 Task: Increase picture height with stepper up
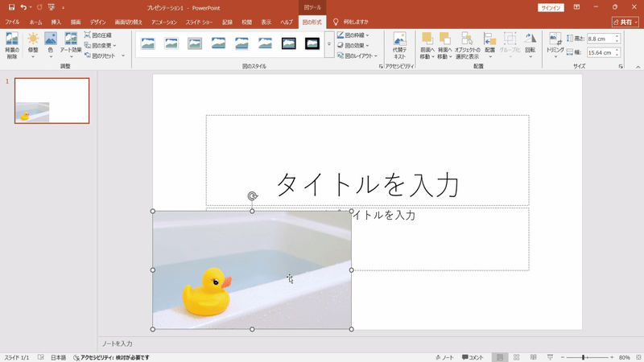tap(617, 36)
